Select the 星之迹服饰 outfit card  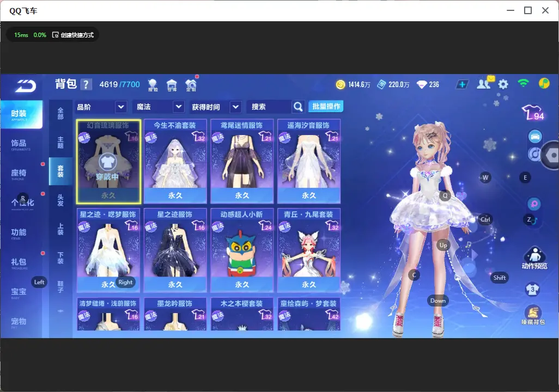tap(175, 250)
